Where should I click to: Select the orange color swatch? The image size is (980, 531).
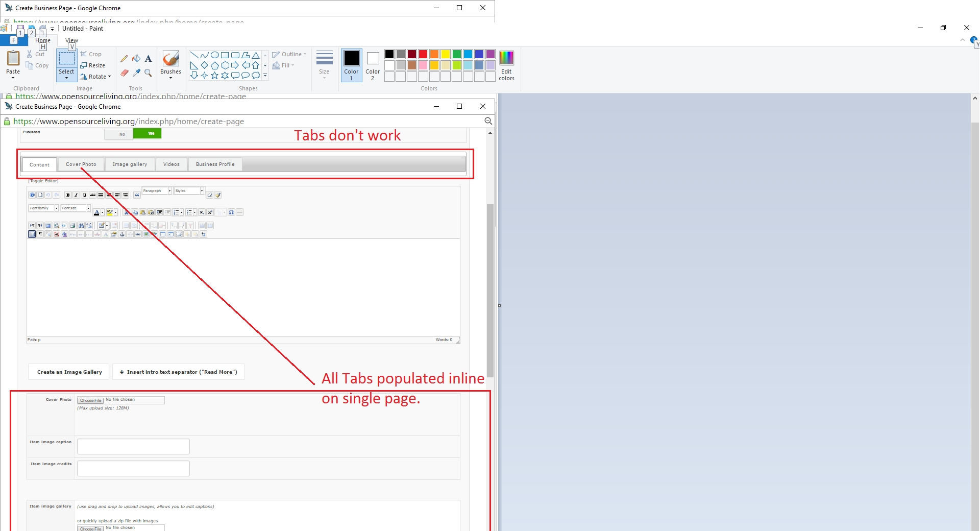tap(434, 54)
